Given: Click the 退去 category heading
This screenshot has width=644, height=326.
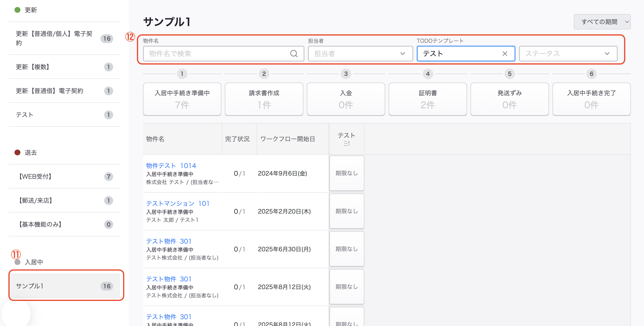Looking at the screenshot, I should point(31,152).
